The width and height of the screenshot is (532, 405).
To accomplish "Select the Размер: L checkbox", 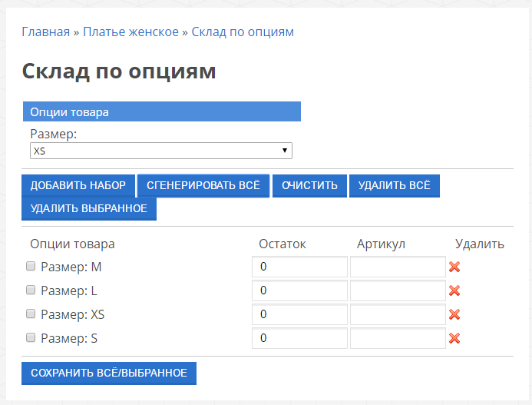I will (x=31, y=290).
